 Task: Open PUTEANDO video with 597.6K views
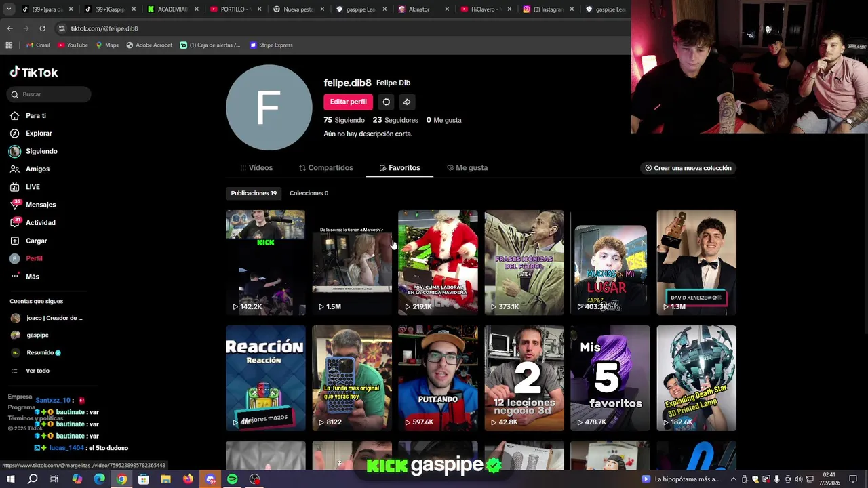437,378
